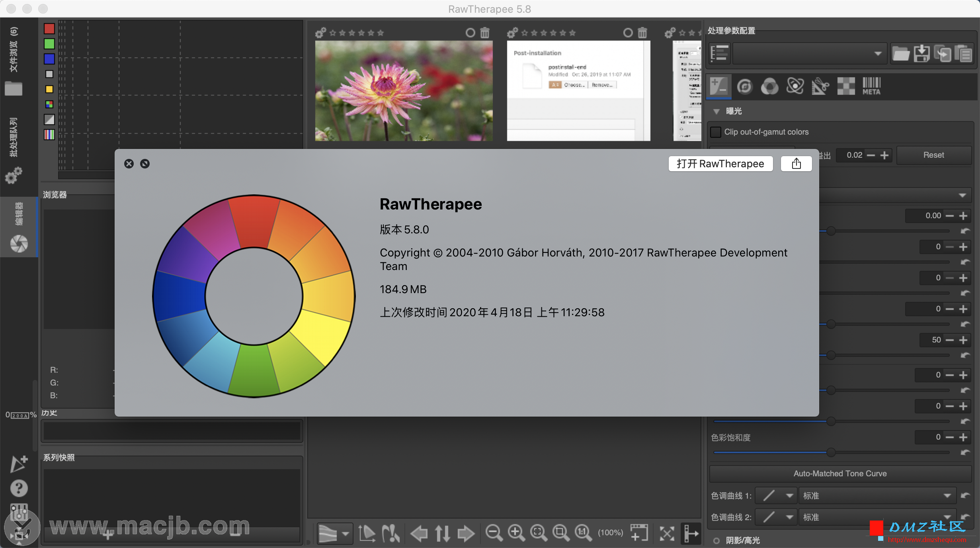Open the Exposure tool tab icon

[719, 86]
